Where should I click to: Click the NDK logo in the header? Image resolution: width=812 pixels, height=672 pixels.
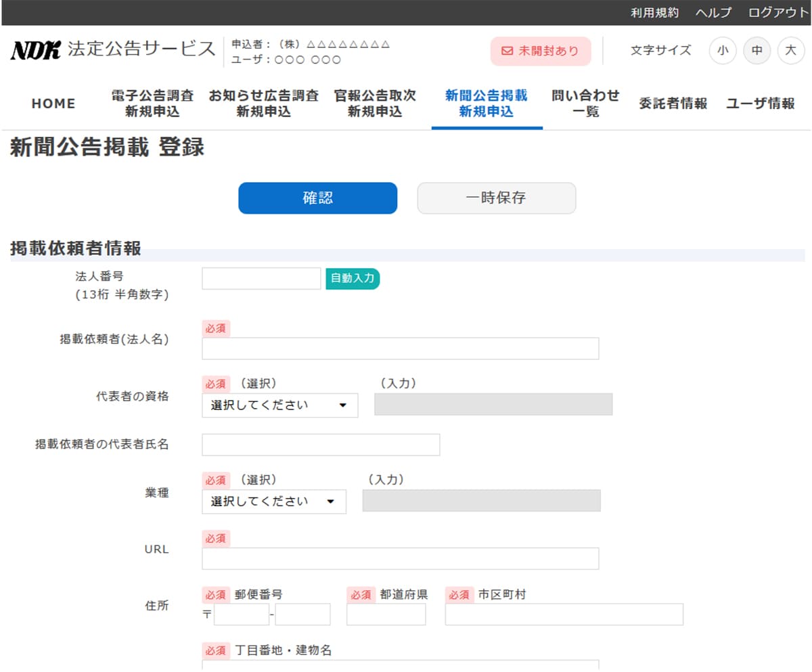tap(36, 51)
